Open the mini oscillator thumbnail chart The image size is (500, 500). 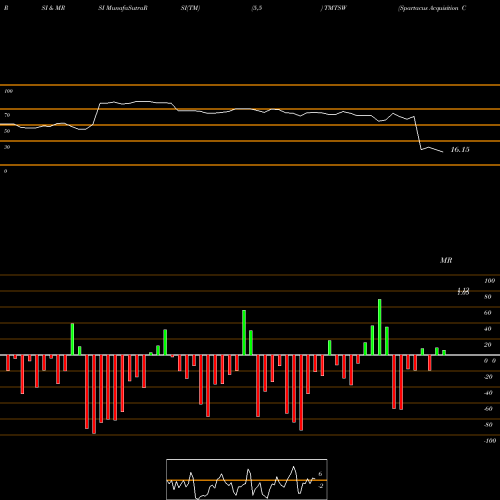pos(247,479)
